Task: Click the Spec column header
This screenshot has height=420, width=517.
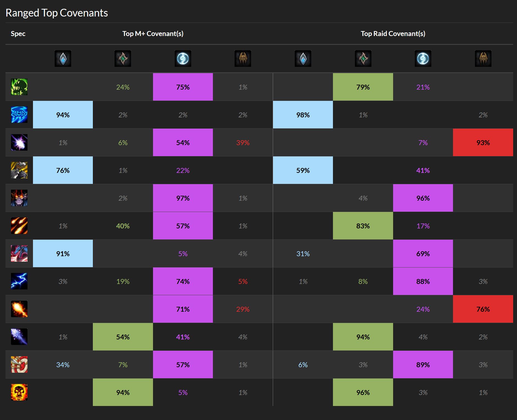Action: click(x=18, y=34)
